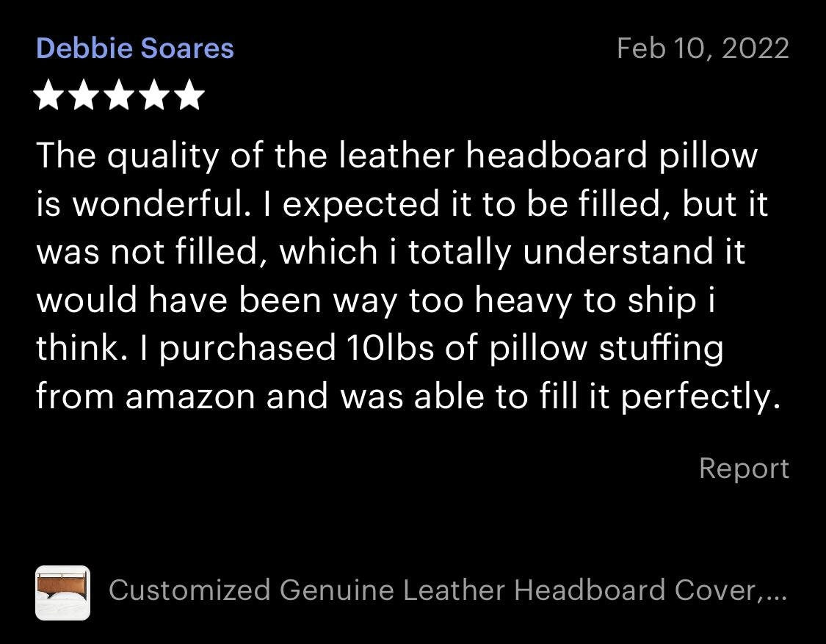Click the word "Soares" in reviewer name

click(x=187, y=48)
